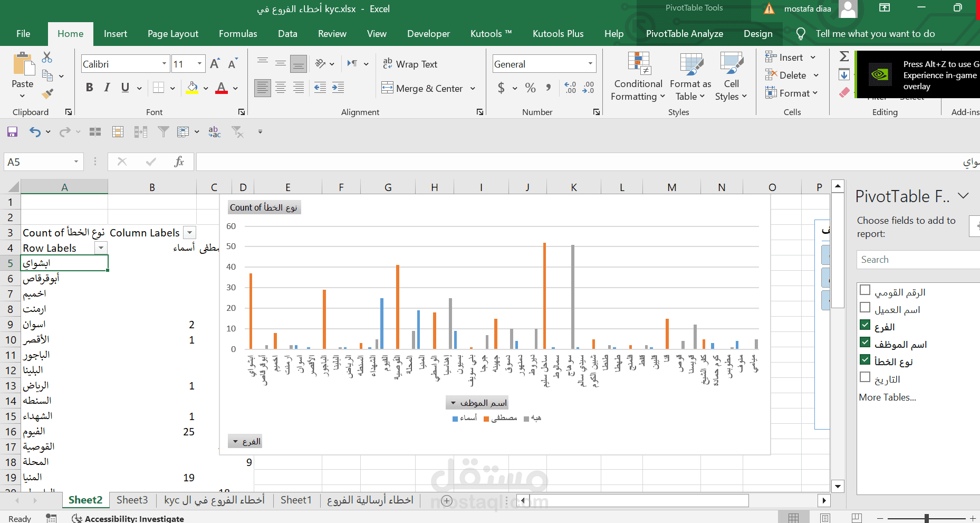The width and height of the screenshot is (980, 523).
Task: Open Cell Styles gallery
Action: [731, 77]
